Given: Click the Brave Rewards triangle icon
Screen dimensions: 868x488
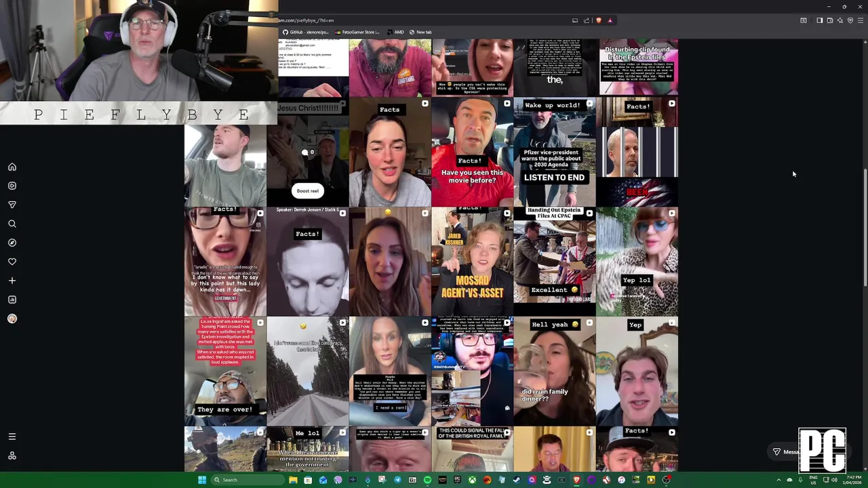Looking at the screenshot, I should point(610,20).
